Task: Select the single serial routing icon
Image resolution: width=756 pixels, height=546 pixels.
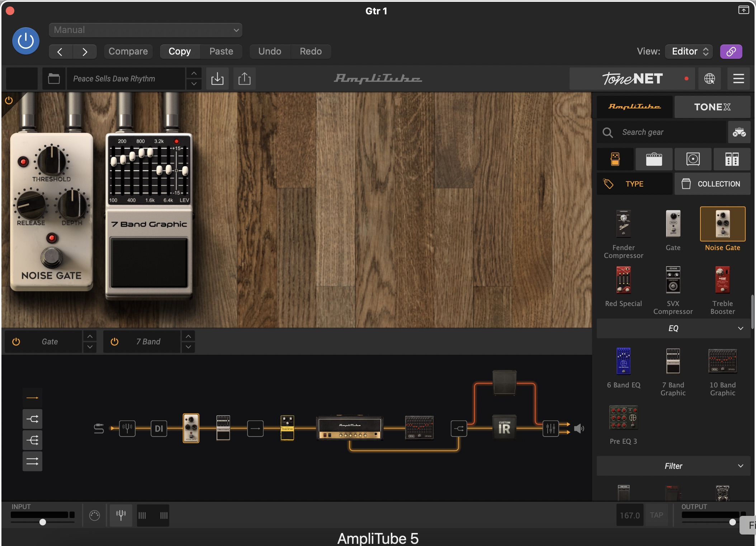Action: click(x=32, y=397)
